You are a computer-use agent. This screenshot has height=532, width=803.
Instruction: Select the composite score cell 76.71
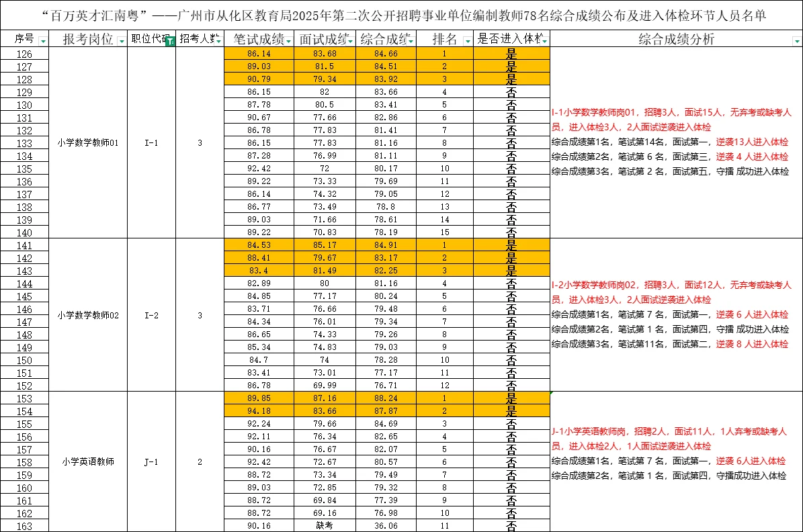pos(386,385)
